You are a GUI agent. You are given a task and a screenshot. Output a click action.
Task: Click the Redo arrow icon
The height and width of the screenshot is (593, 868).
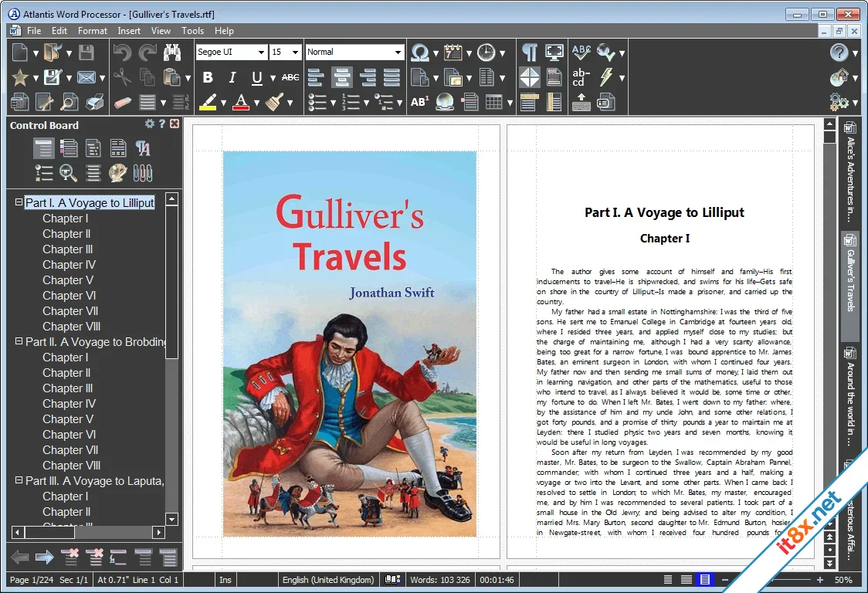coord(147,53)
